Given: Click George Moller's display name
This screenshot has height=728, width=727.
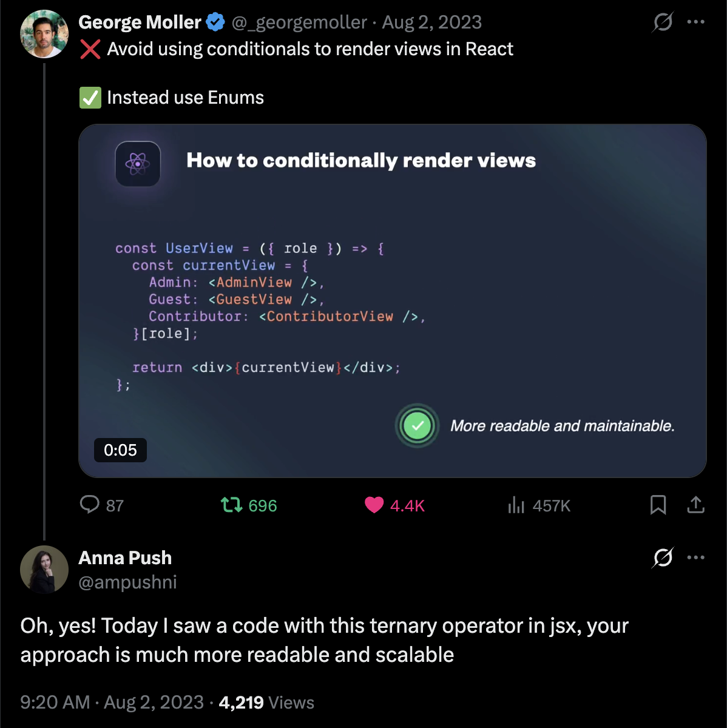Looking at the screenshot, I should click(140, 22).
